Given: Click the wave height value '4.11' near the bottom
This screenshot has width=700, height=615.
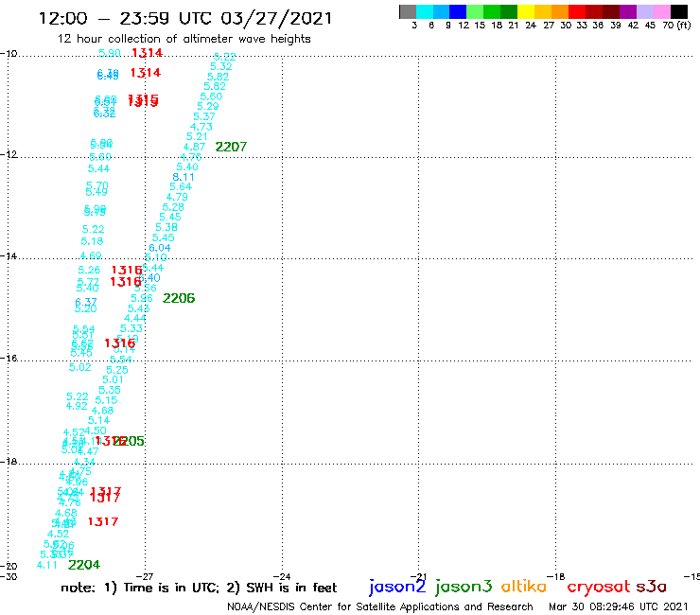Looking at the screenshot, I should [47, 565].
